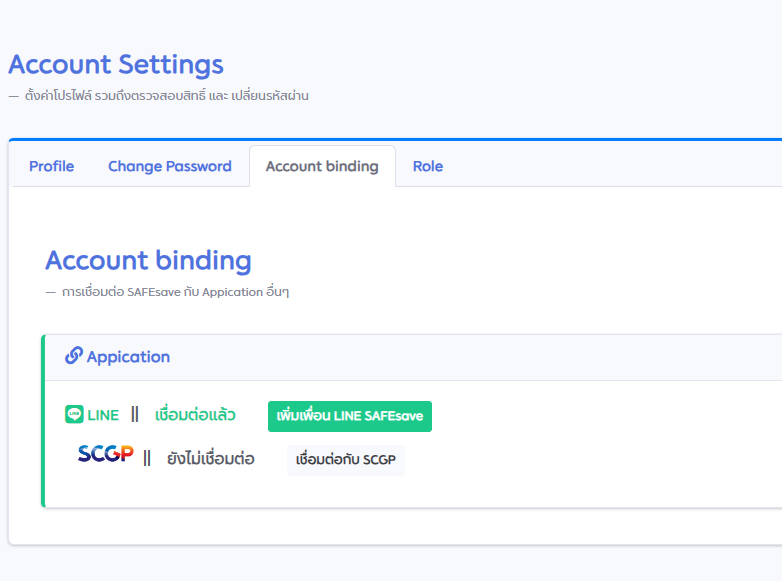
Task: Click the SCGP status text ยังไม่เชื่อมต่อ
Action: coord(210,459)
